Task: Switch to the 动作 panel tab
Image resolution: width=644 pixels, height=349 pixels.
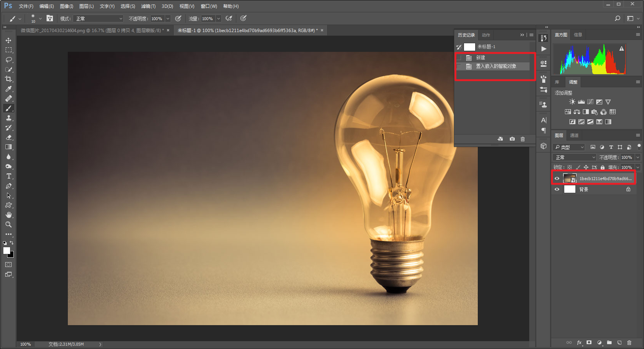Action: (x=486, y=35)
